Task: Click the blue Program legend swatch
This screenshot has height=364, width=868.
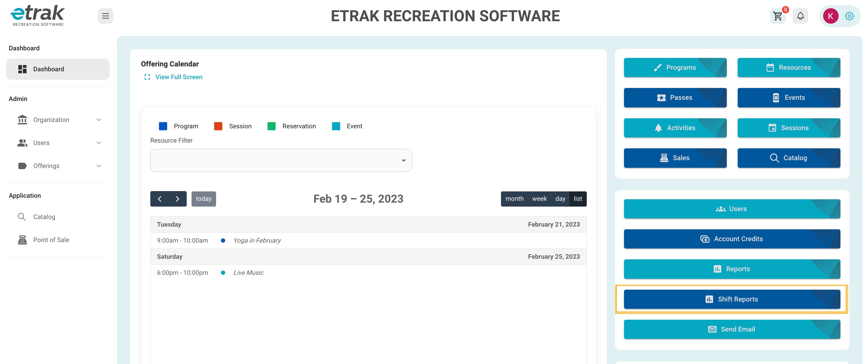Action: 163,126
